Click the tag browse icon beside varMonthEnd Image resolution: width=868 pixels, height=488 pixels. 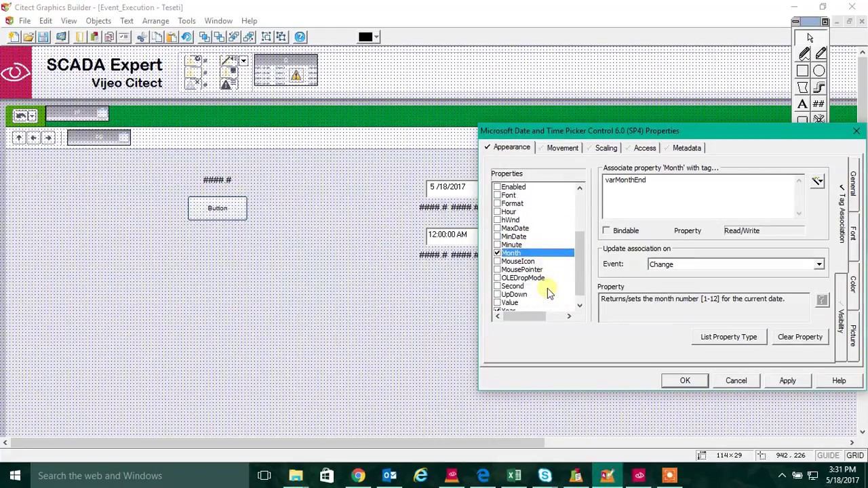pyautogui.click(x=817, y=181)
